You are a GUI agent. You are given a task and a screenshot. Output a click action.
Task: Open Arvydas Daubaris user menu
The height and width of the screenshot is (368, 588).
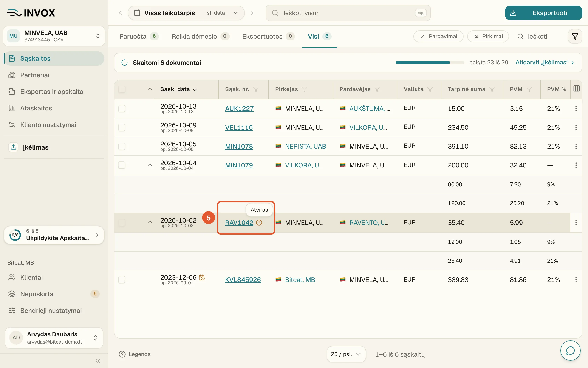pyautogui.click(x=54, y=338)
